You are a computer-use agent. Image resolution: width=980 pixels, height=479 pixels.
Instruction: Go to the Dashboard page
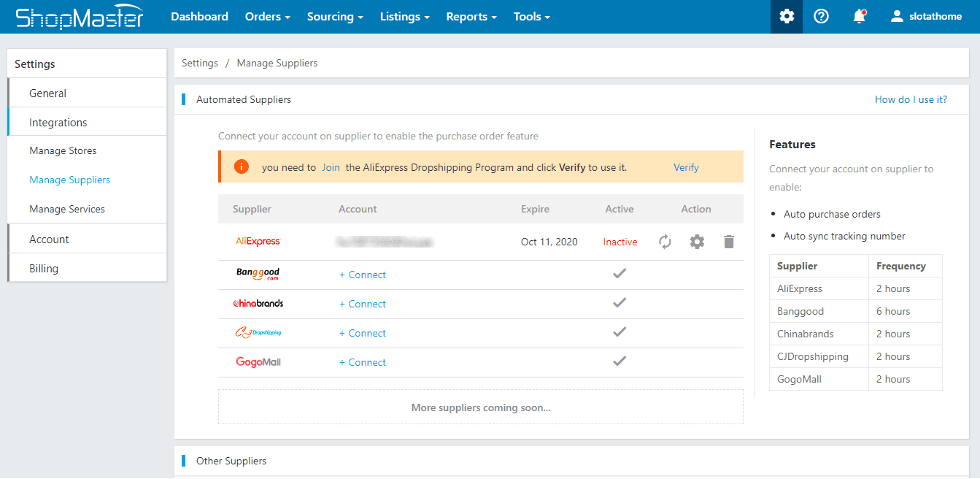199,16
